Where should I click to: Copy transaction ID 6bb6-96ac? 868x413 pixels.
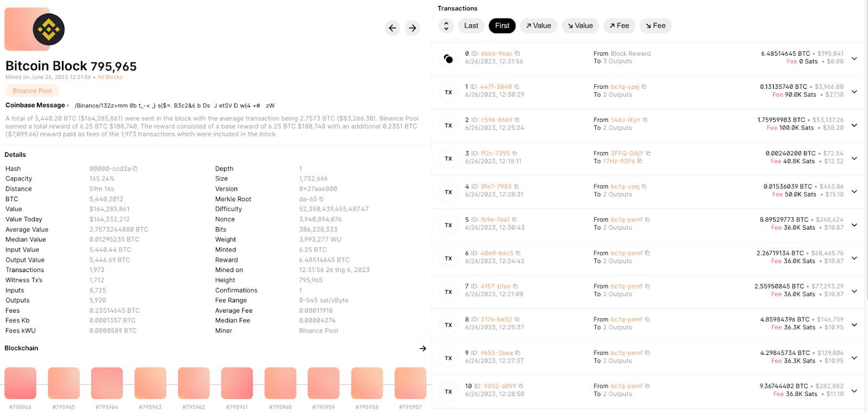point(518,54)
